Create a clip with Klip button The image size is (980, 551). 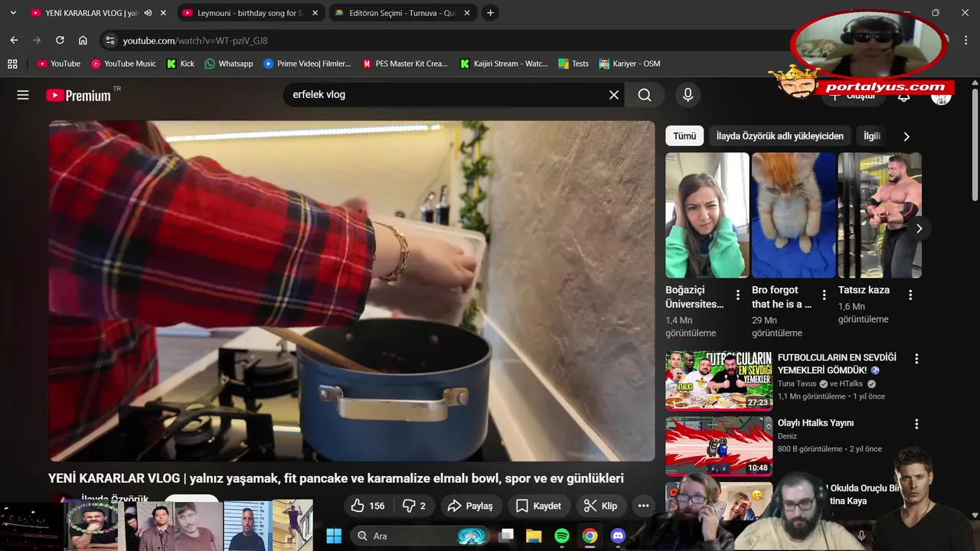(601, 506)
